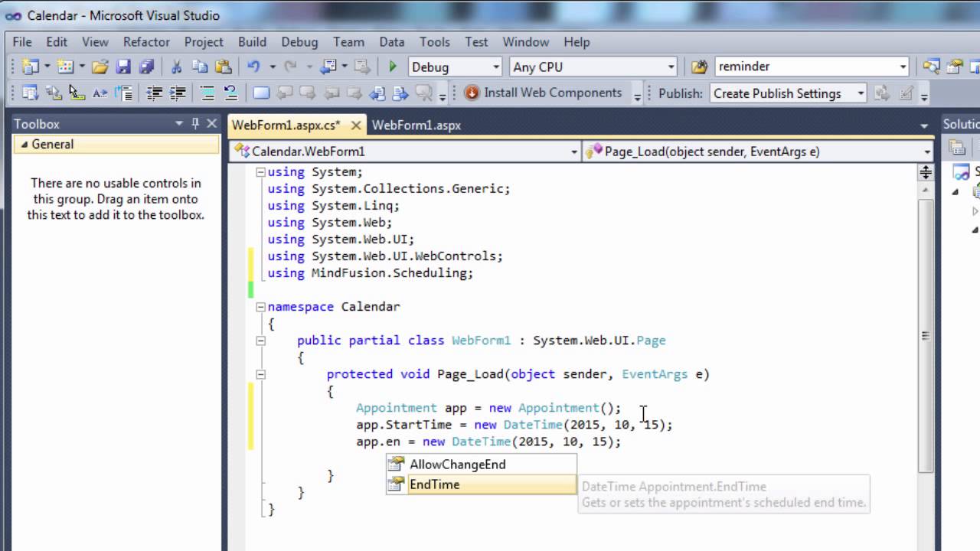This screenshot has width=980, height=551.
Task: Open the New Project icon's dropdown arrow
Action: [x=47, y=67]
